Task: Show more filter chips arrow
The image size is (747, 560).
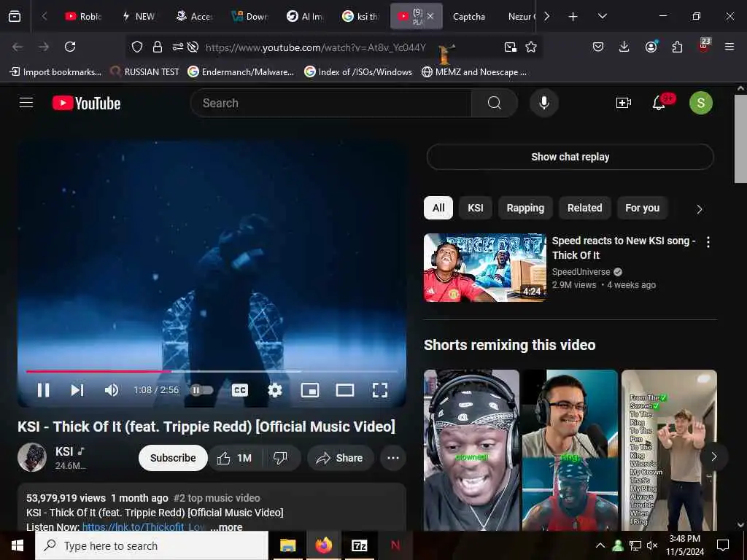Action: tap(700, 209)
